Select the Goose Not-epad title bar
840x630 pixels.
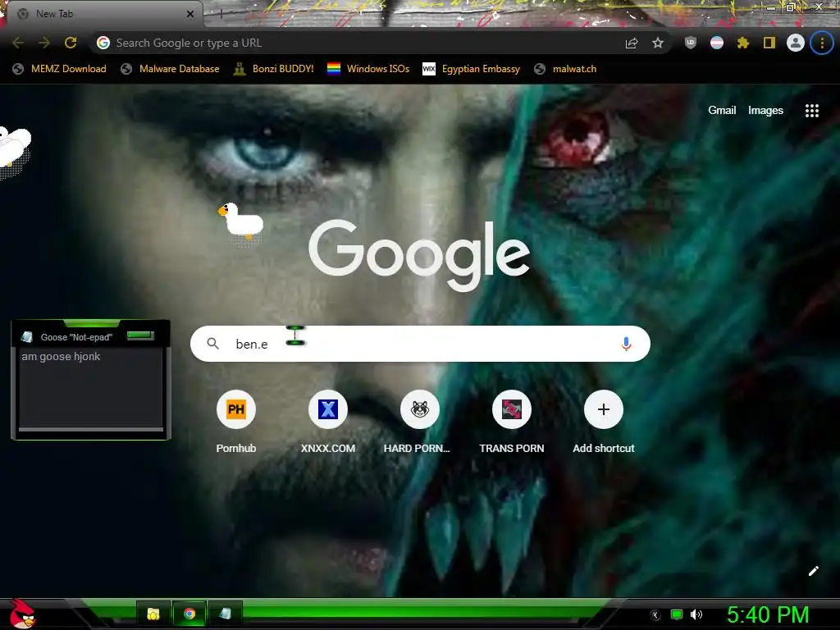[x=90, y=336]
